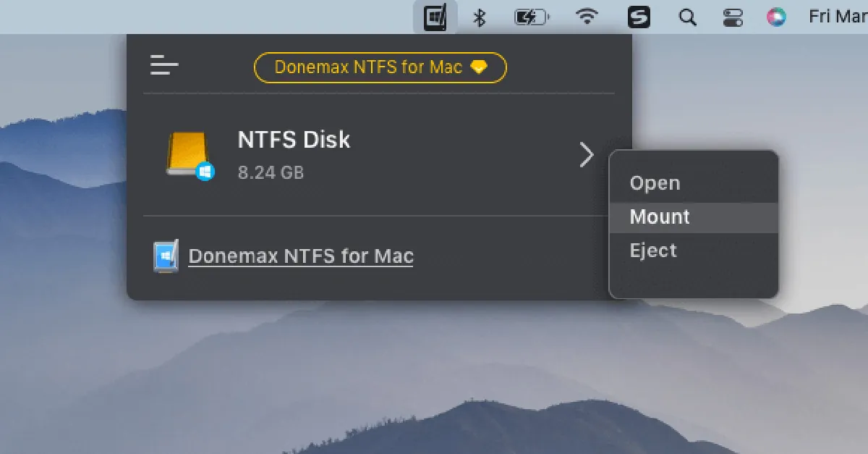Open Siri from the menu bar
The width and height of the screenshot is (868, 454).
pos(776,16)
